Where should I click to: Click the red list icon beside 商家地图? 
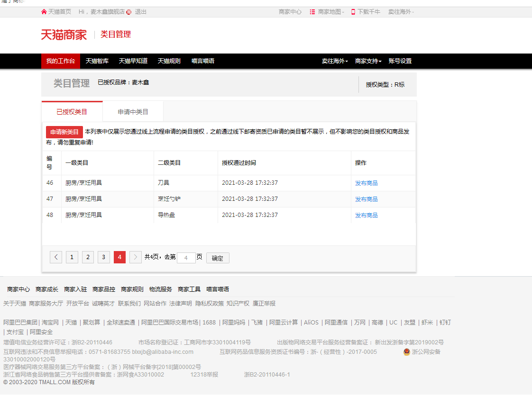click(312, 12)
